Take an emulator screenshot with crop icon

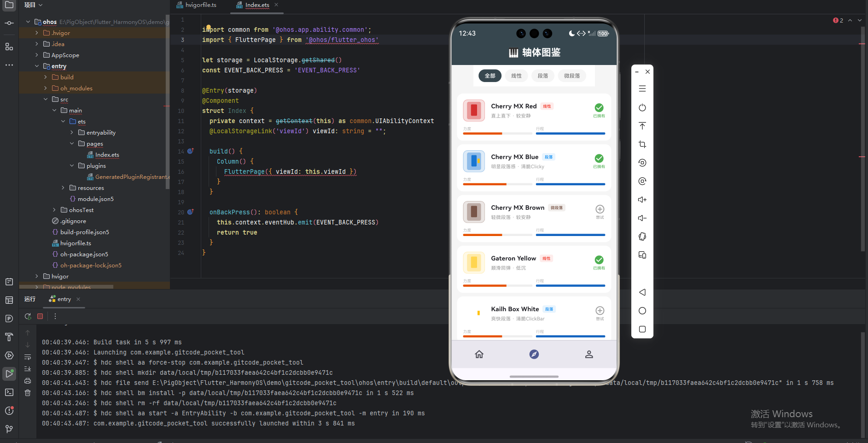click(x=642, y=144)
